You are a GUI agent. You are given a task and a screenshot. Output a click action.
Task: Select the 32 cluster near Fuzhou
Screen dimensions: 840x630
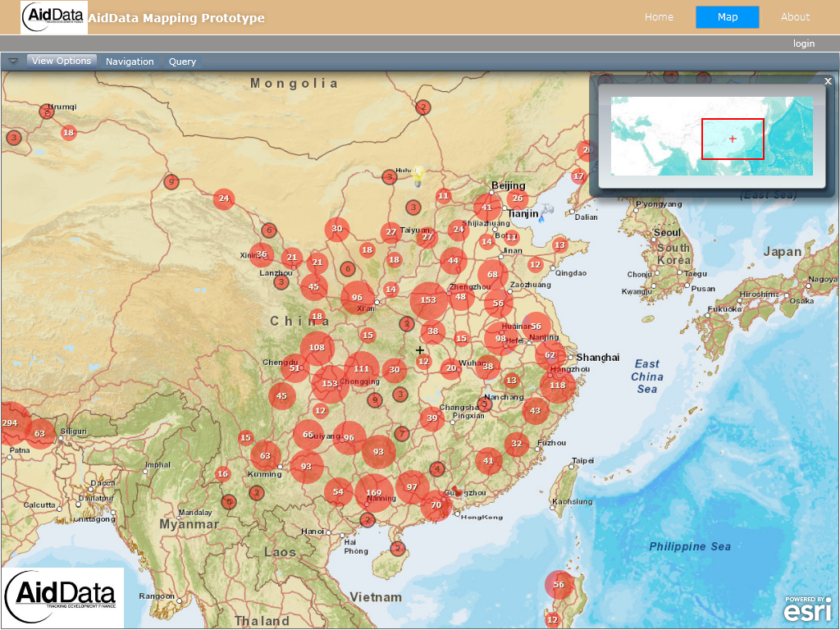coord(517,444)
